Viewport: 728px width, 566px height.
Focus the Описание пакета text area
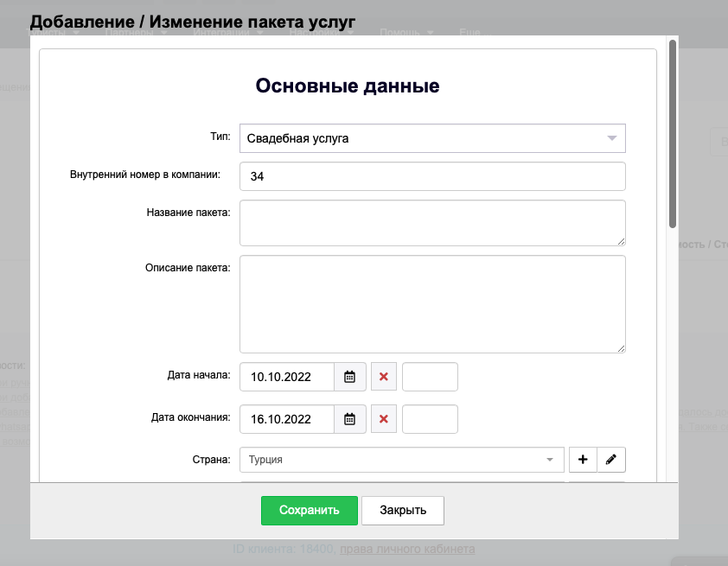[432, 304]
